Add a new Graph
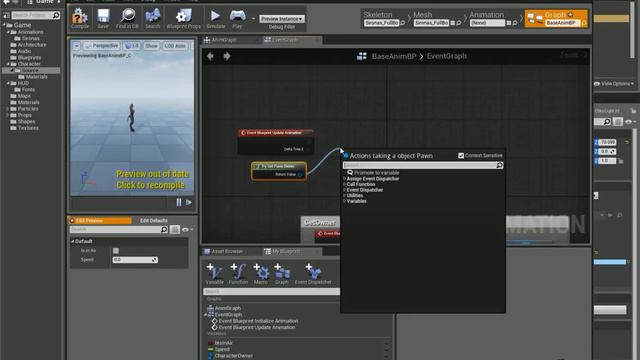 282,274
